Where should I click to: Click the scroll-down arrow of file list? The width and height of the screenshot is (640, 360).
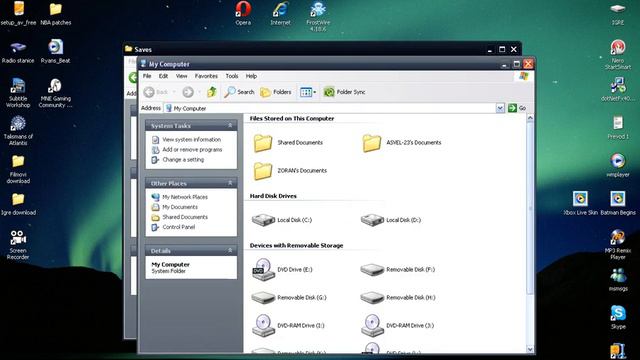[x=530, y=349]
